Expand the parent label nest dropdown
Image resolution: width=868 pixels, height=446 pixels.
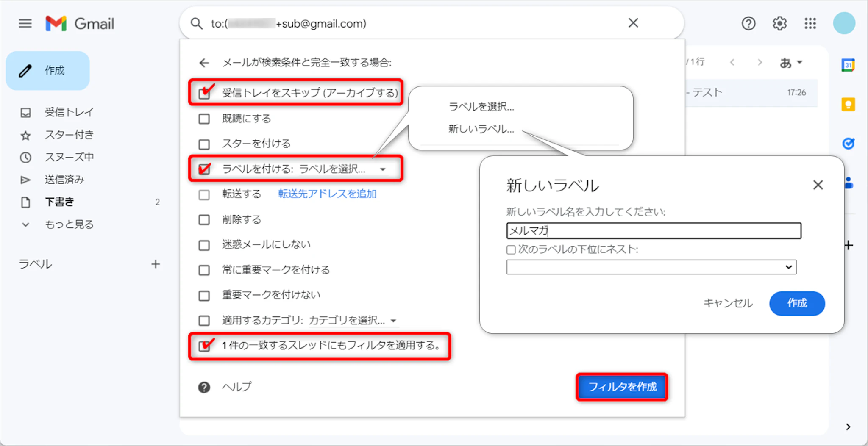(651, 267)
